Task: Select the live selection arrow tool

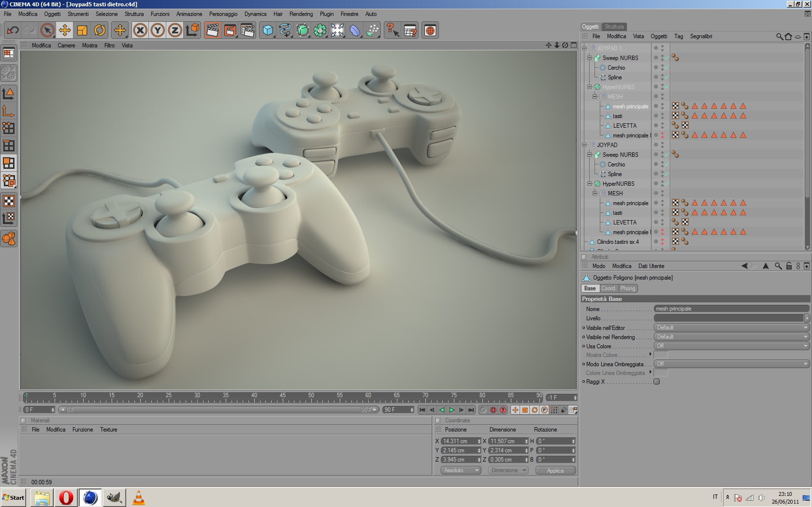Action: tap(47, 30)
